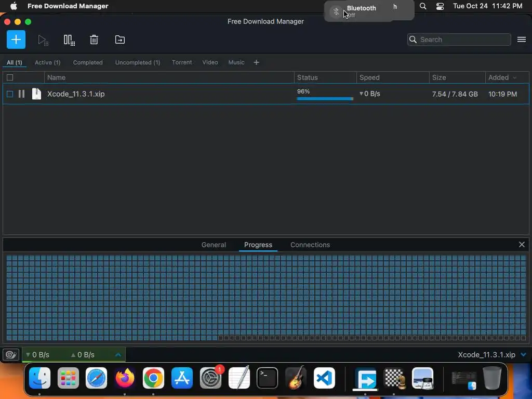
Task: Click the pause all downloads toolbar icon
Action: click(69, 40)
